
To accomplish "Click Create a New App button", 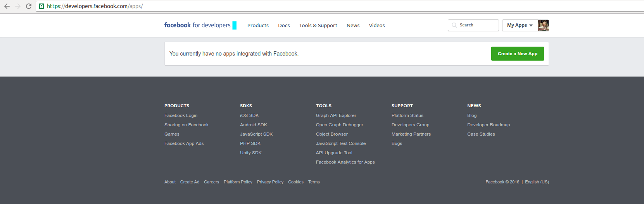I will point(518,54).
